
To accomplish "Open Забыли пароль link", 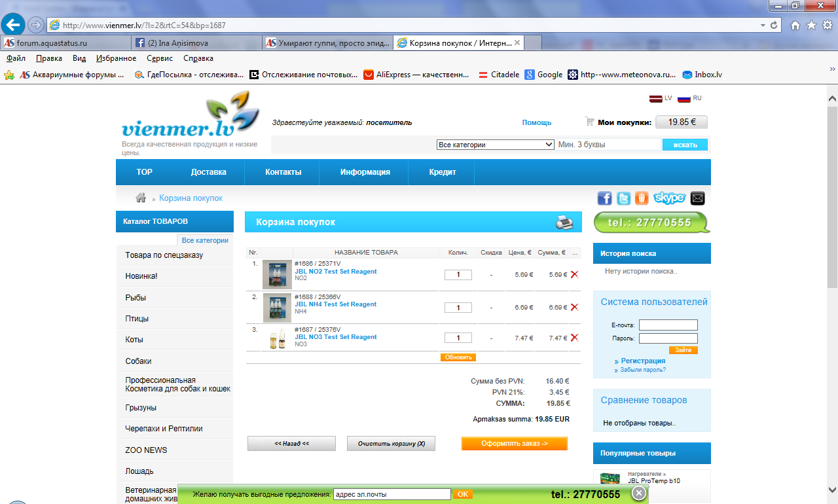I will (643, 370).
